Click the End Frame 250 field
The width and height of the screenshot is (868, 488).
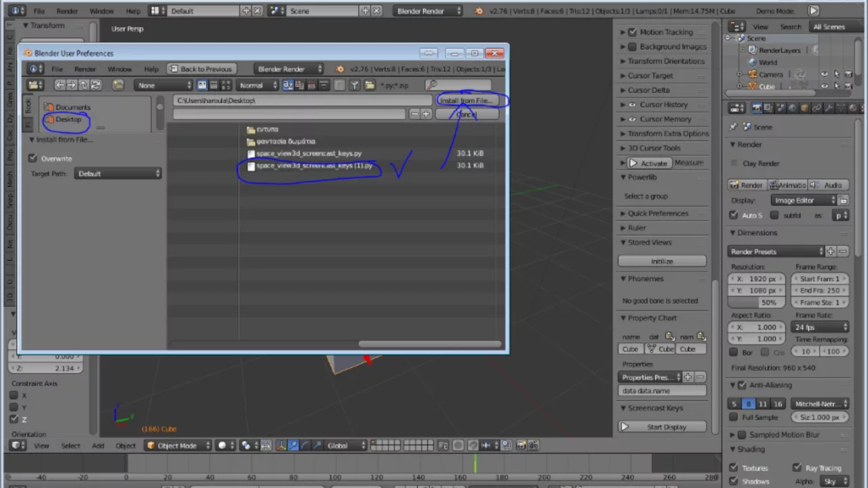[821, 290]
